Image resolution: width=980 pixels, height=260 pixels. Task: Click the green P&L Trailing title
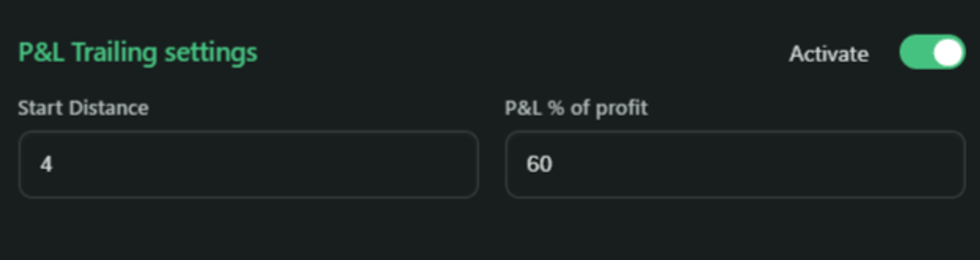click(138, 53)
